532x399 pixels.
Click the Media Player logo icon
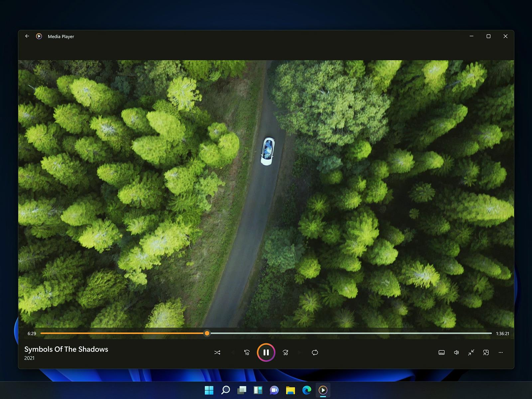39,36
